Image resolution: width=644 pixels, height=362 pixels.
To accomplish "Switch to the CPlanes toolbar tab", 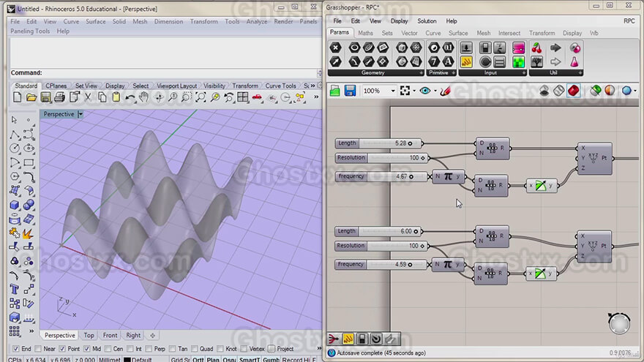I will (56, 86).
